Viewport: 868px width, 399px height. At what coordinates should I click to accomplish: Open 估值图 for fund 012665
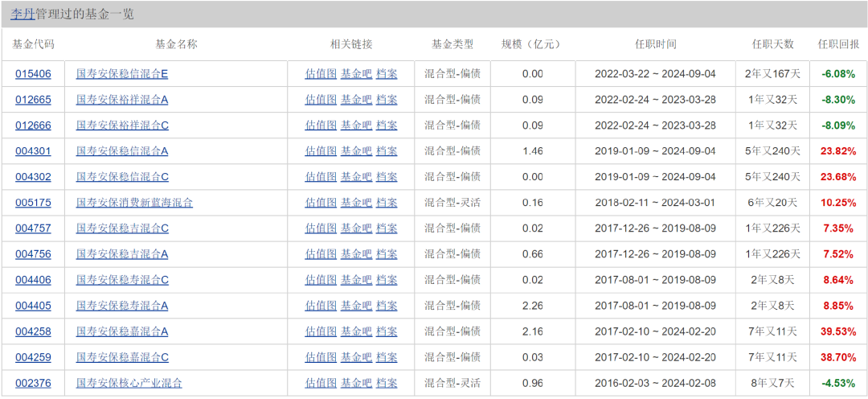point(321,100)
